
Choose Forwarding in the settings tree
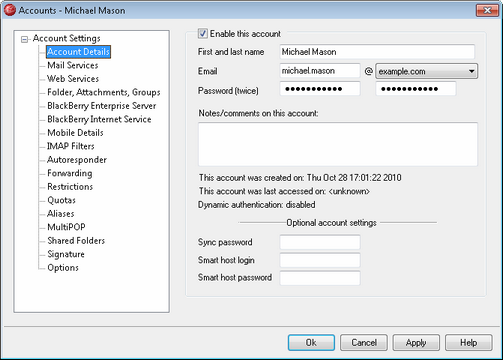(x=70, y=173)
